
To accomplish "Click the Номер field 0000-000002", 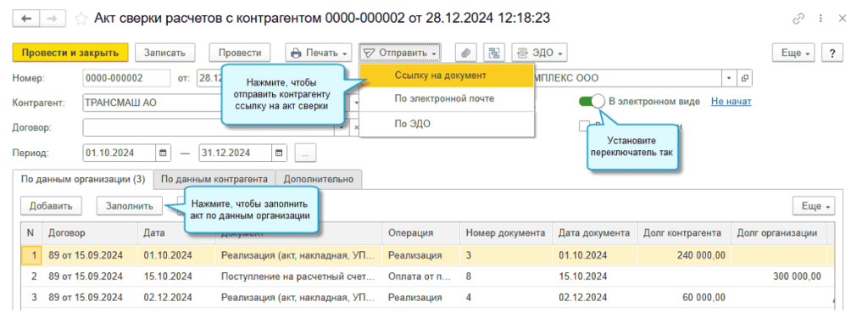I will tap(126, 78).
